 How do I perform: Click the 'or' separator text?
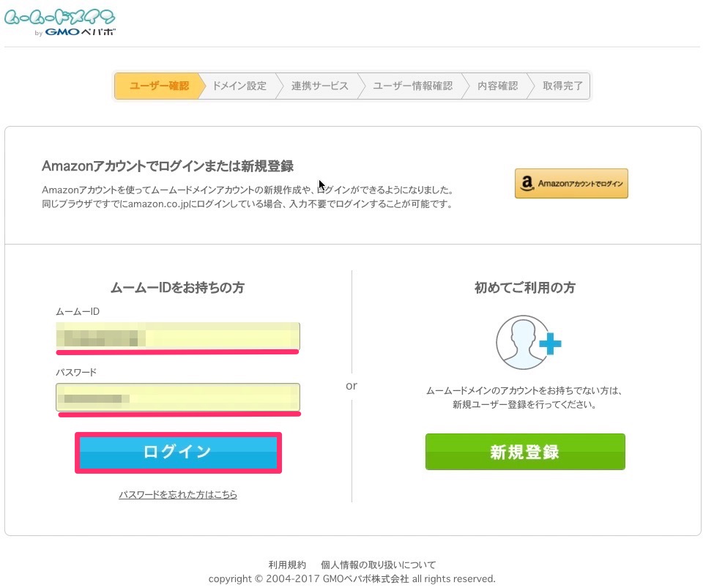(x=351, y=386)
